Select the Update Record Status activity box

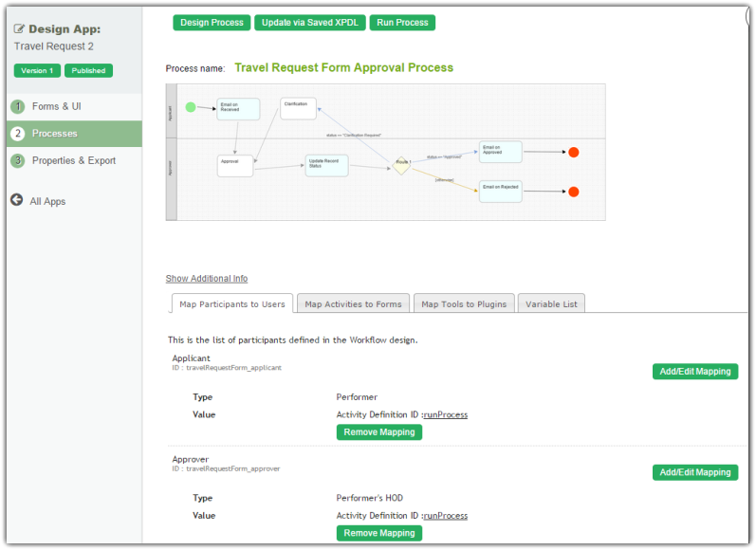coord(326,166)
